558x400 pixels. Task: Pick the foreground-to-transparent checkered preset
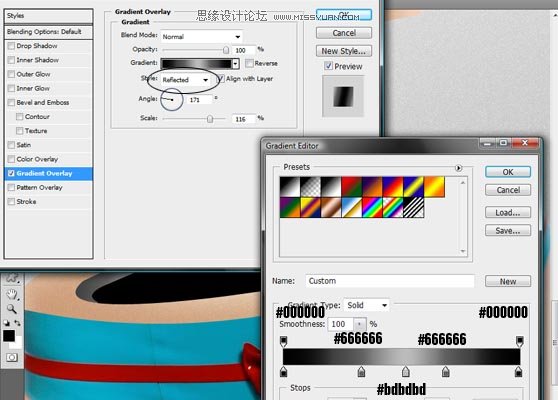pos(310,187)
